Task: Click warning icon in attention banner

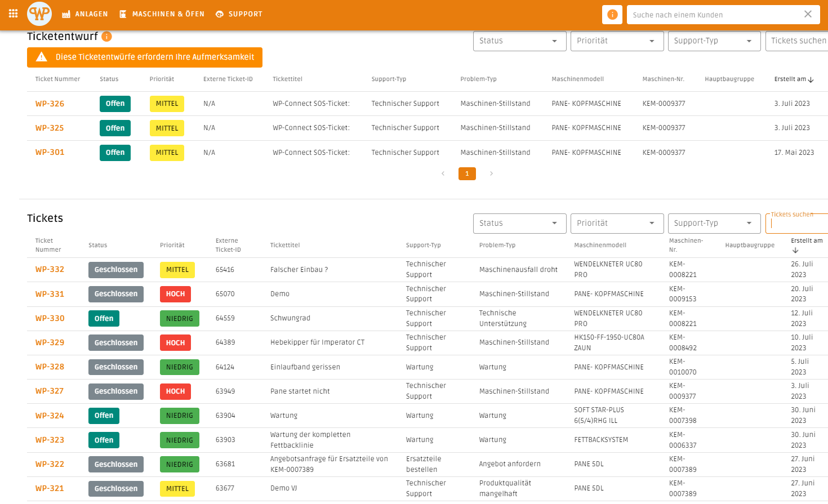Action: point(41,57)
